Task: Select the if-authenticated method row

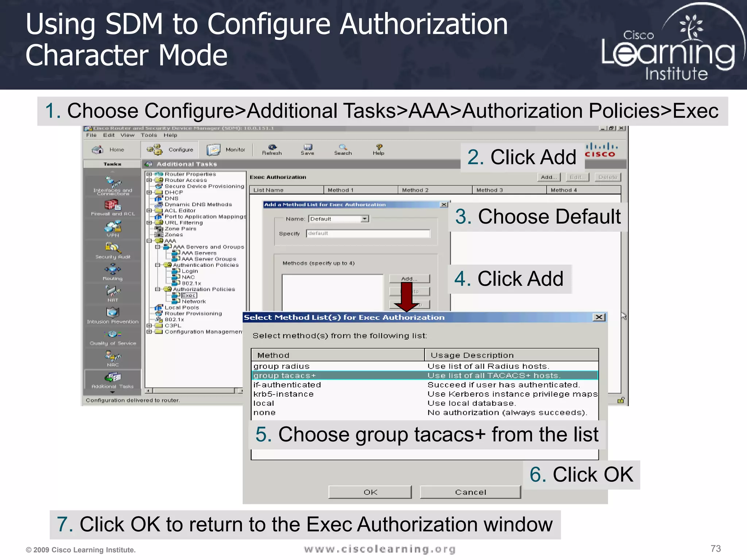Action: pyautogui.click(x=425, y=385)
